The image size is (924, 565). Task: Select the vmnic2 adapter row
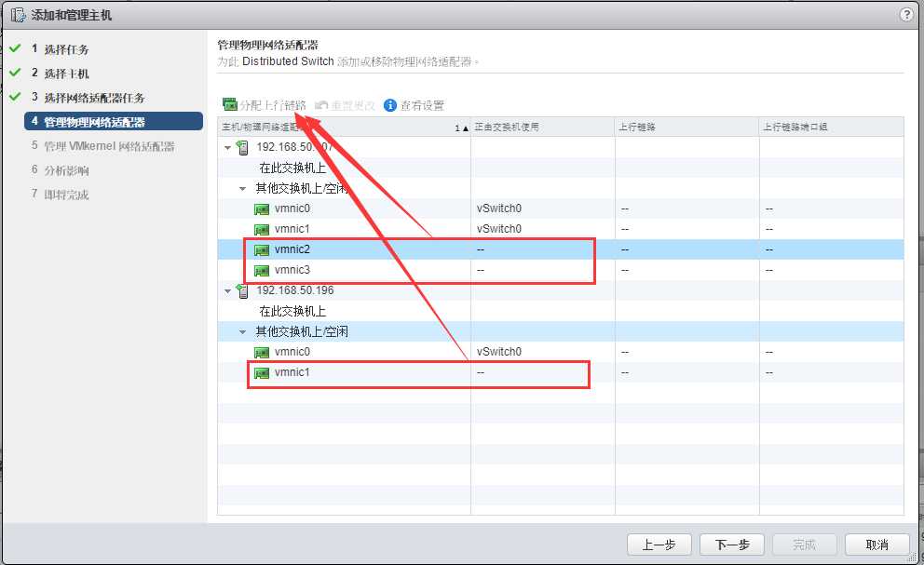[561, 249]
